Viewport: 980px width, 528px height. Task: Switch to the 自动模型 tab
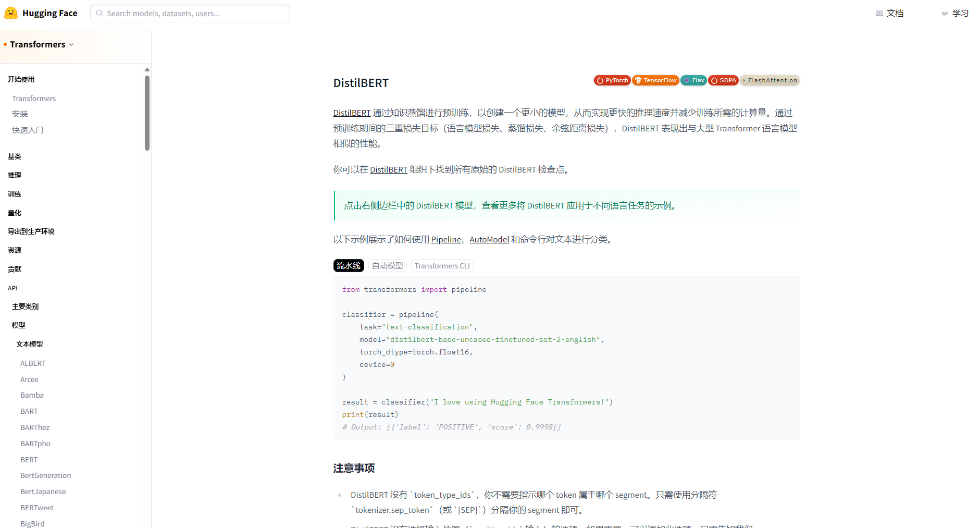coord(388,266)
